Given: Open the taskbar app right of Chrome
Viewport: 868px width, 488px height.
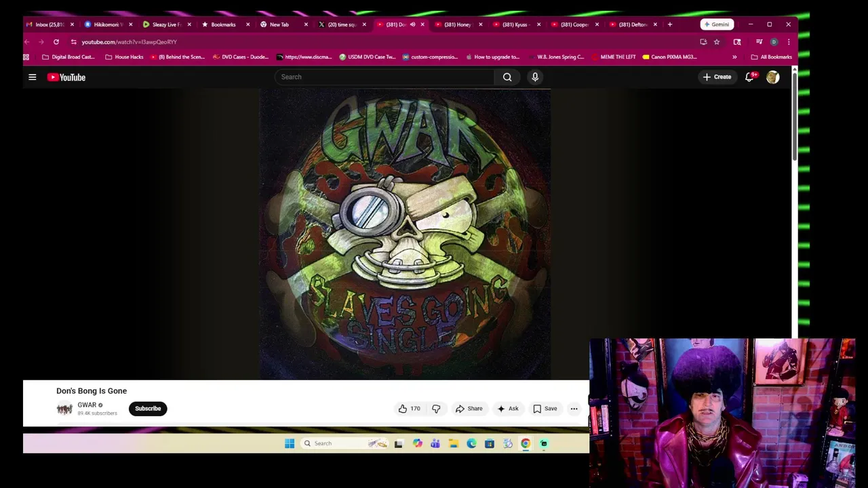Looking at the screenshot, I should coord(544,443).
